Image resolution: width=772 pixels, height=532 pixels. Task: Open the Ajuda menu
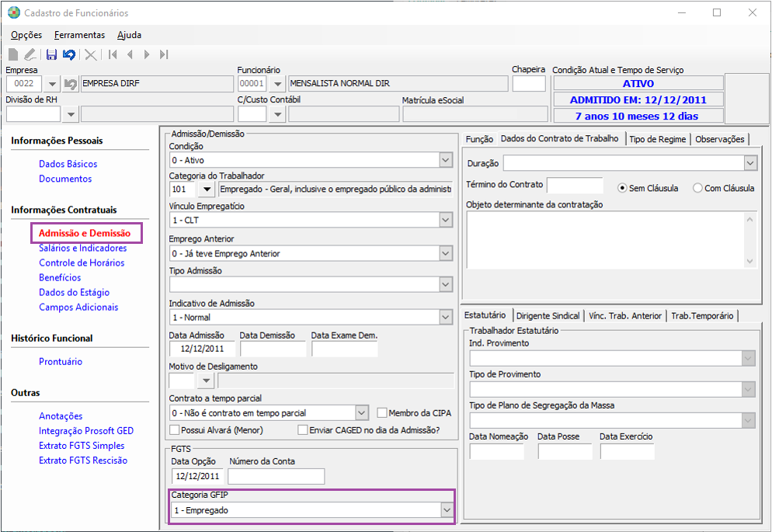click(130, 35)
